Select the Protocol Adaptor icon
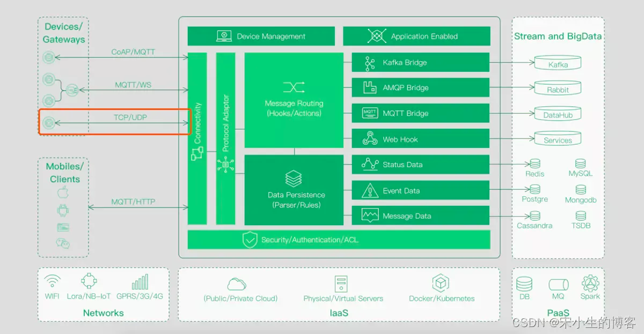Image resolution: width=644 pixels, height=334 pixels. tap(225, 165)
